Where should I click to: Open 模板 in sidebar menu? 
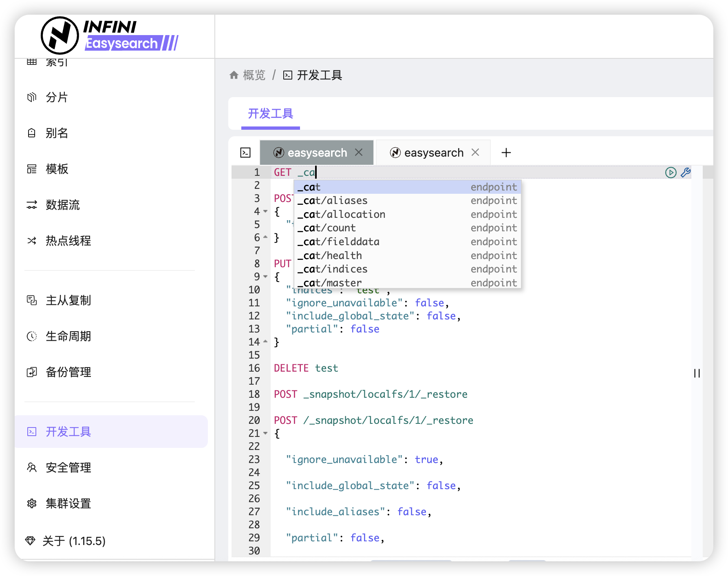click(57, 169)
